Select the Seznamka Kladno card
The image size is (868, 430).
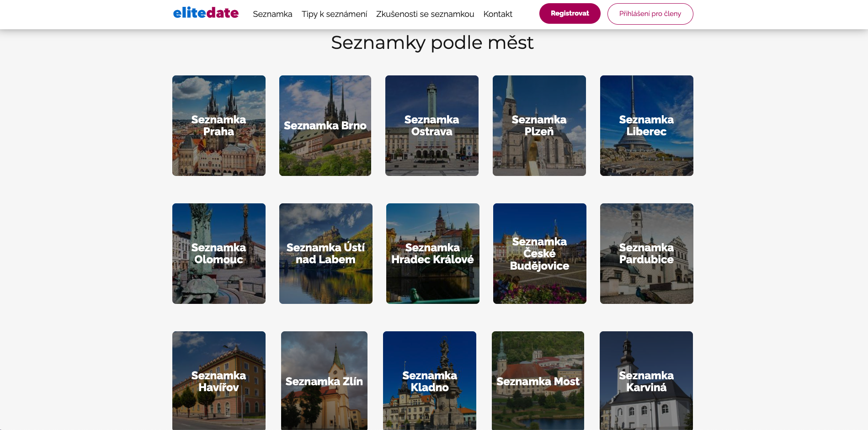[430, 381]
